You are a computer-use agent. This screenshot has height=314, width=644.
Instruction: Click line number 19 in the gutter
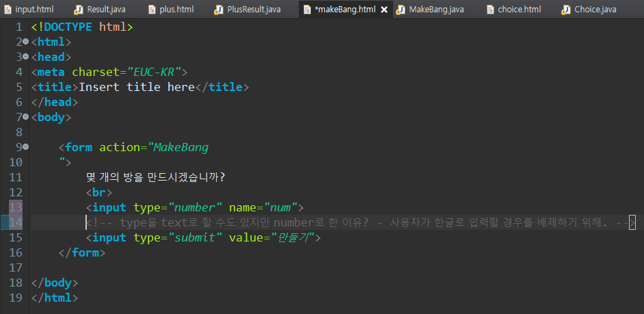[x=15, y=297]
